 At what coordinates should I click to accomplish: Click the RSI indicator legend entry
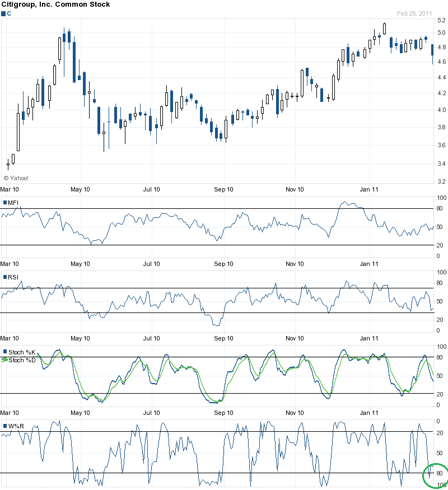click(11, 277)
